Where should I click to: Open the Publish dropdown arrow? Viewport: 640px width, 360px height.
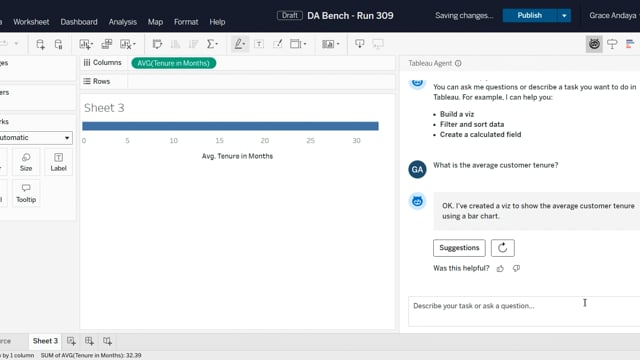coord(564,16)
